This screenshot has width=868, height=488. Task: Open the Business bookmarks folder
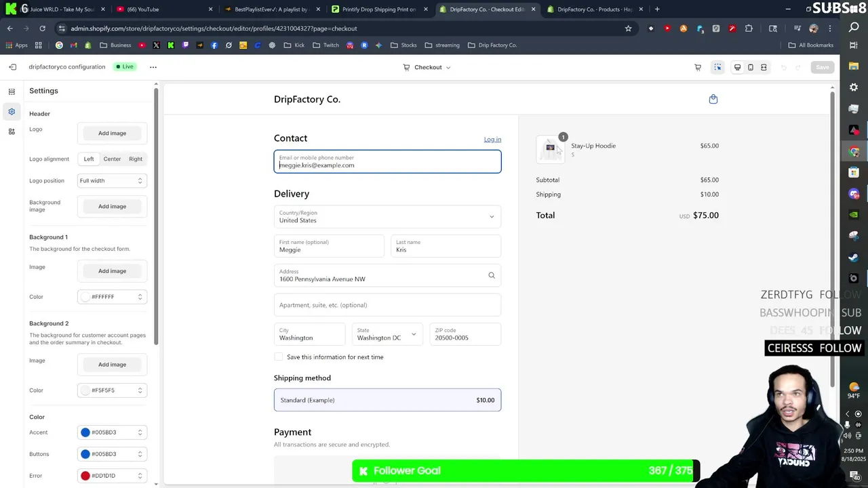click(115, 45)
